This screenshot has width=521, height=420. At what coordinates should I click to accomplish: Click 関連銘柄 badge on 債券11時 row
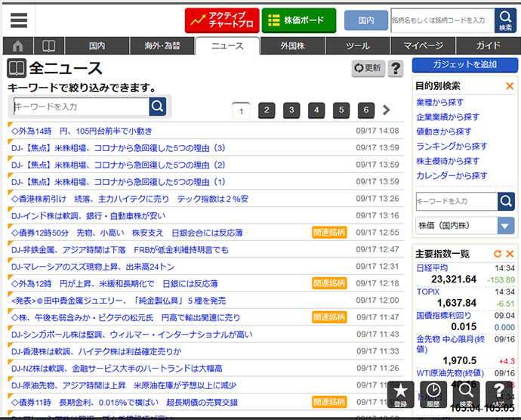(x=329, y=402)
